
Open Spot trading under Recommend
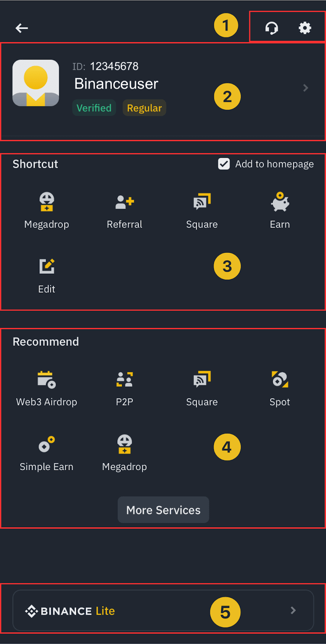point(280,380)
